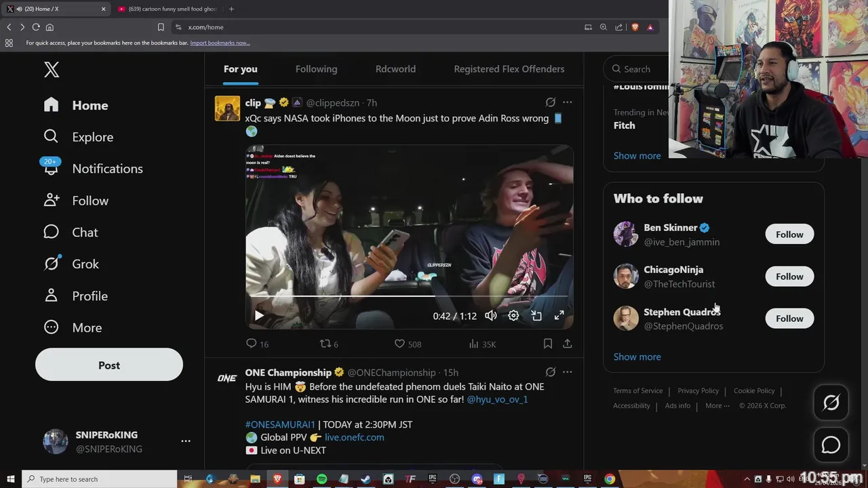
Task: Open more options on the ONE Championship post
Action: [x=568, y=372]
